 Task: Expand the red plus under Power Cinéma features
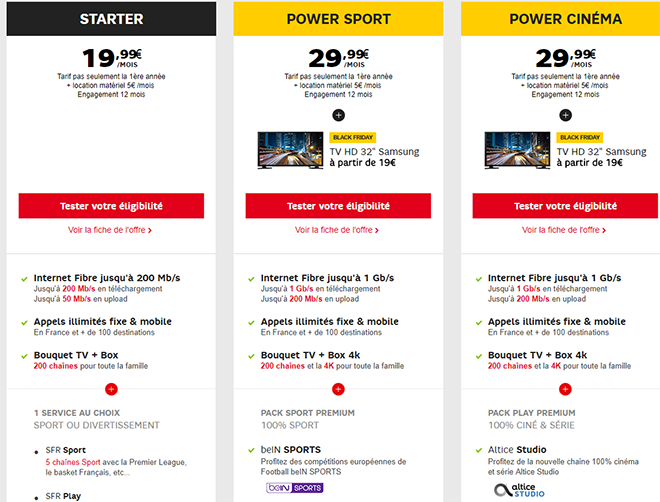coord(565,388)
